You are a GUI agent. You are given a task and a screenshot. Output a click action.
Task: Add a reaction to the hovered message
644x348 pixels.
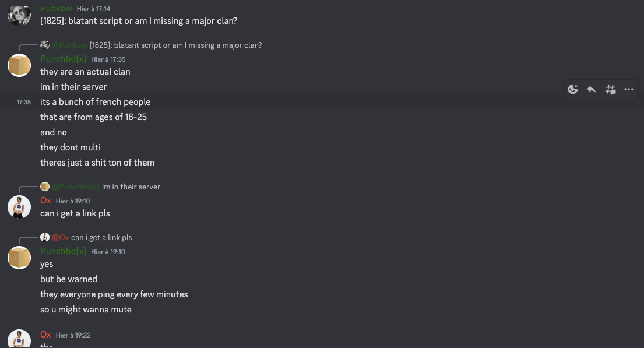[x=573, y=89]
